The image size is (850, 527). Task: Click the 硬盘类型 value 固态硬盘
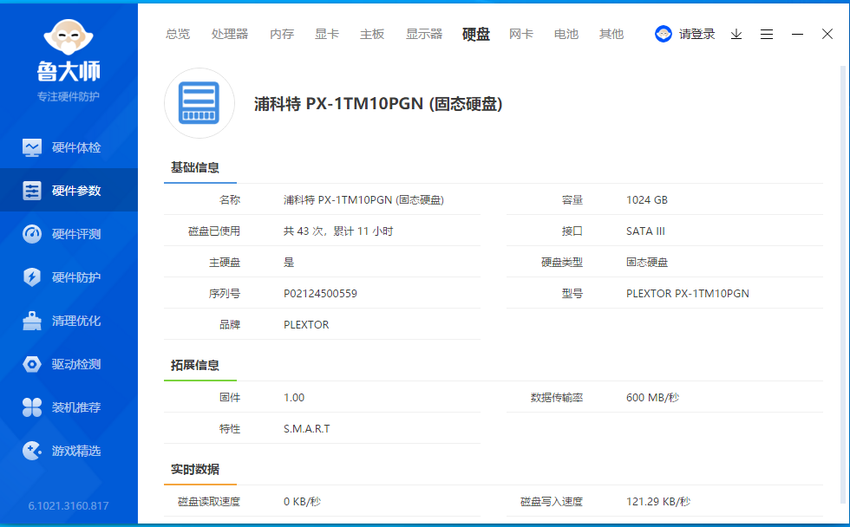[x=647, y=262]
